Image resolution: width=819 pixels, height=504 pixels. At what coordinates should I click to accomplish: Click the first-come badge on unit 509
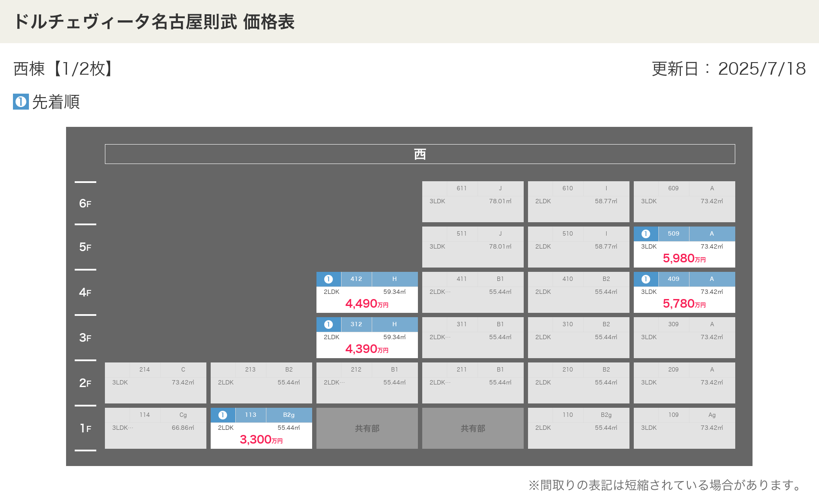(645, 234)
